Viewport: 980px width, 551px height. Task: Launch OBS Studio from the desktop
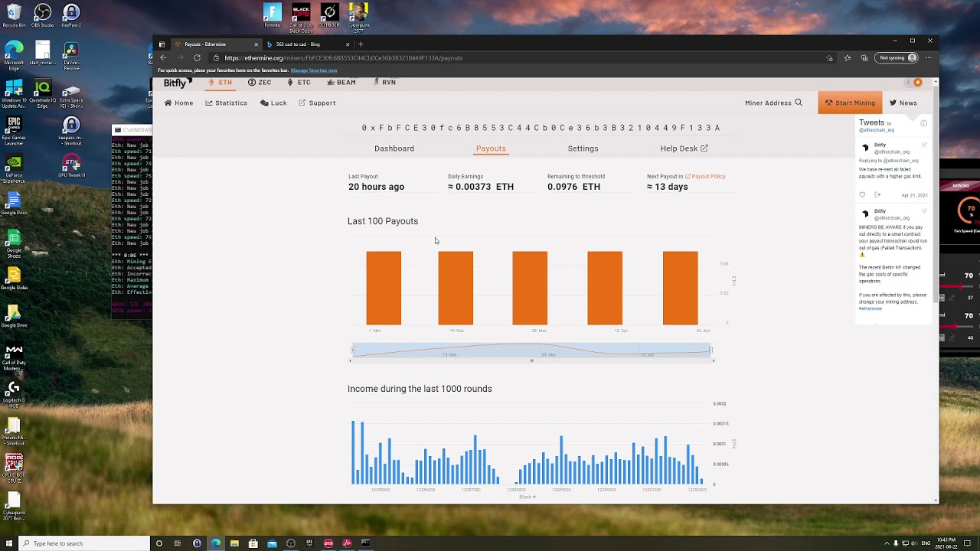coord(43,15)
